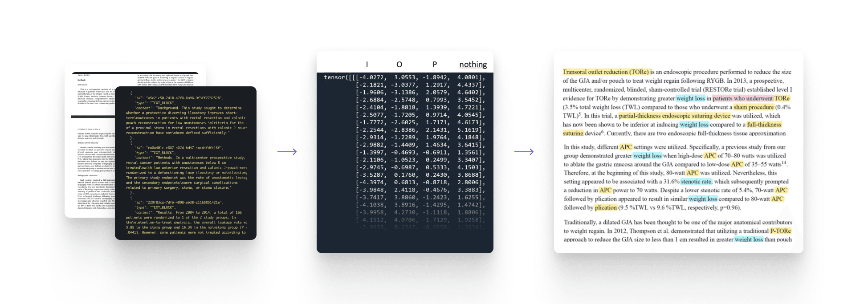Viewport: 868px width, 304px height.
Task: Click blue-highlighted 'stenotic rate' phrase
Action: [x=696, y=182]
